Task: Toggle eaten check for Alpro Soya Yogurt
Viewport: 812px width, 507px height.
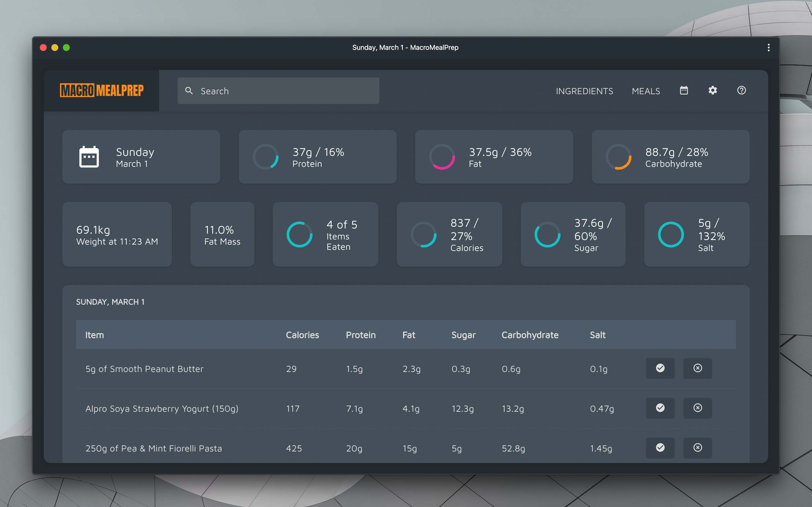Action: [660, 408]
